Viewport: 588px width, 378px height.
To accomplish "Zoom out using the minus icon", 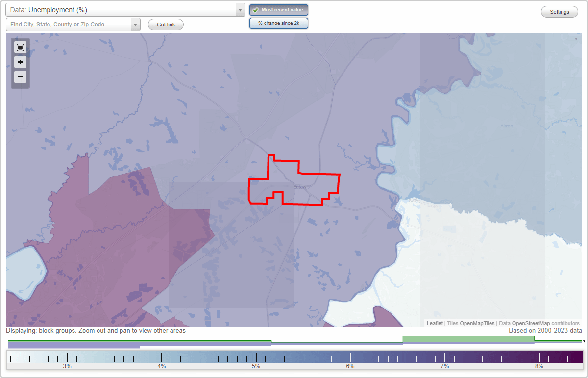I will (20, 76).
